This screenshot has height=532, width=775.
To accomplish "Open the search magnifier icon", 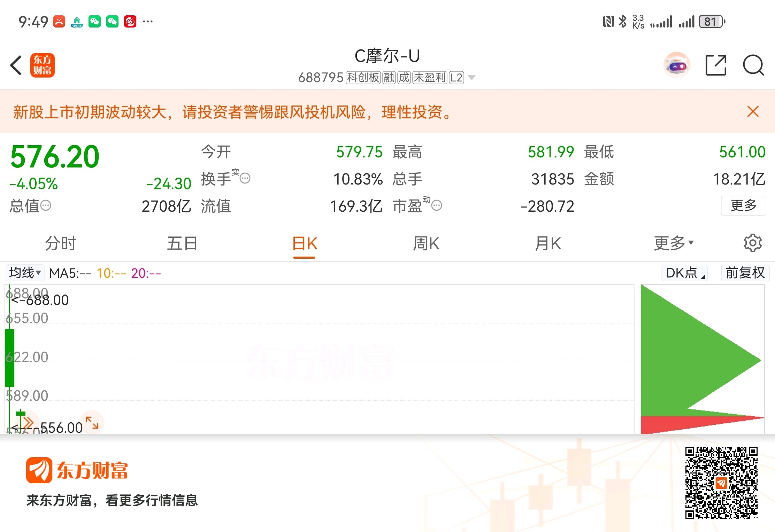I will pyautogui.click(x=753, y=65).
